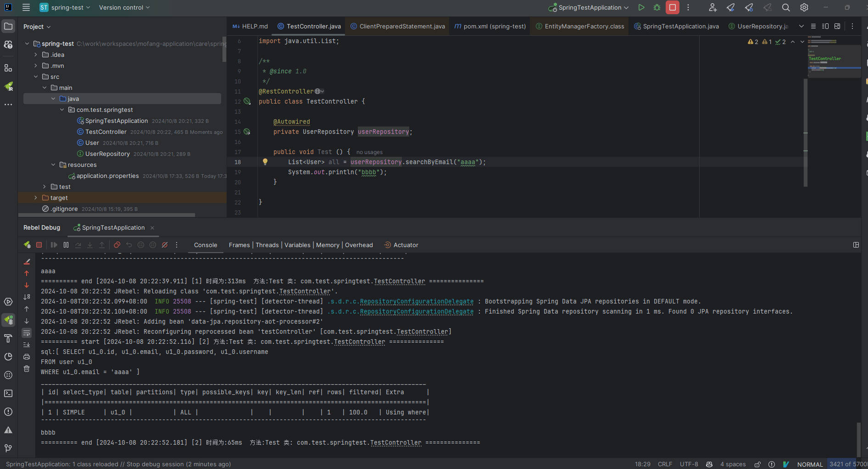Click the Debug bug icon in top toolbar

[657, 7]
